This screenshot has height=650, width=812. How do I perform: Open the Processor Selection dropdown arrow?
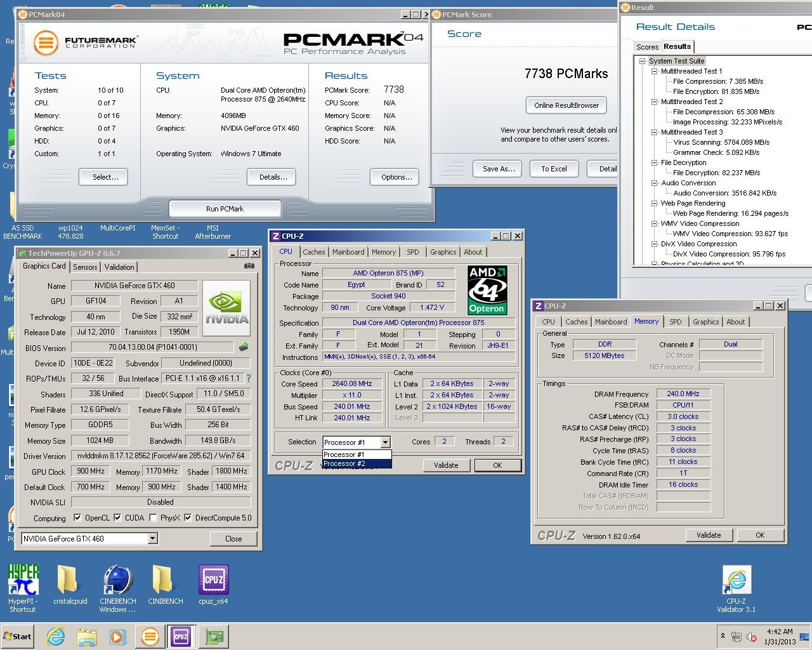pos(384,442)
